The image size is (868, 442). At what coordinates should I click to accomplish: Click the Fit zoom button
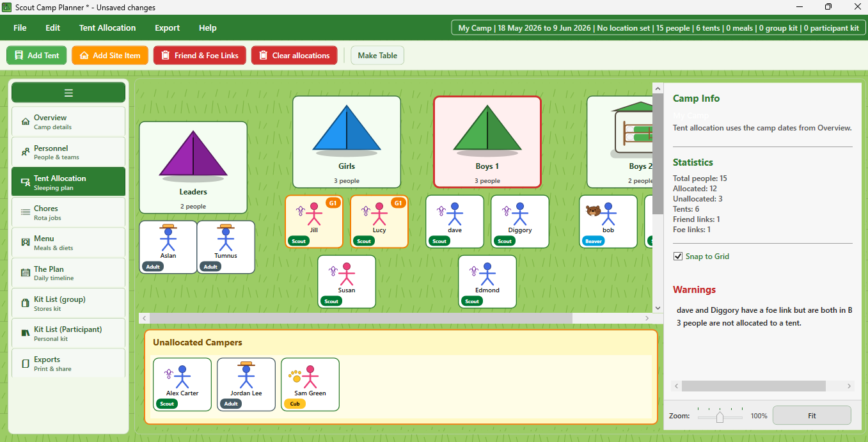coord(812,416)
